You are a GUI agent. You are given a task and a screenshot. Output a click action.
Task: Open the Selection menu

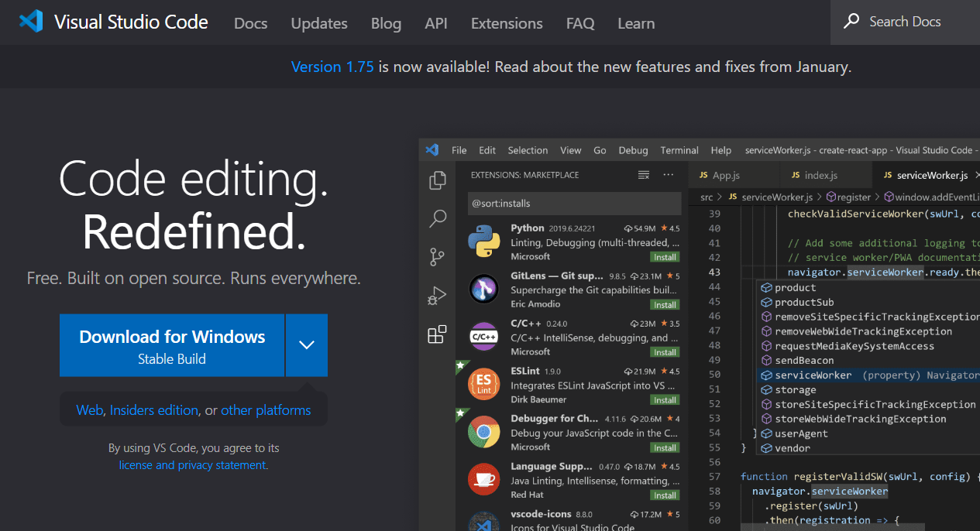pos(528,150)
